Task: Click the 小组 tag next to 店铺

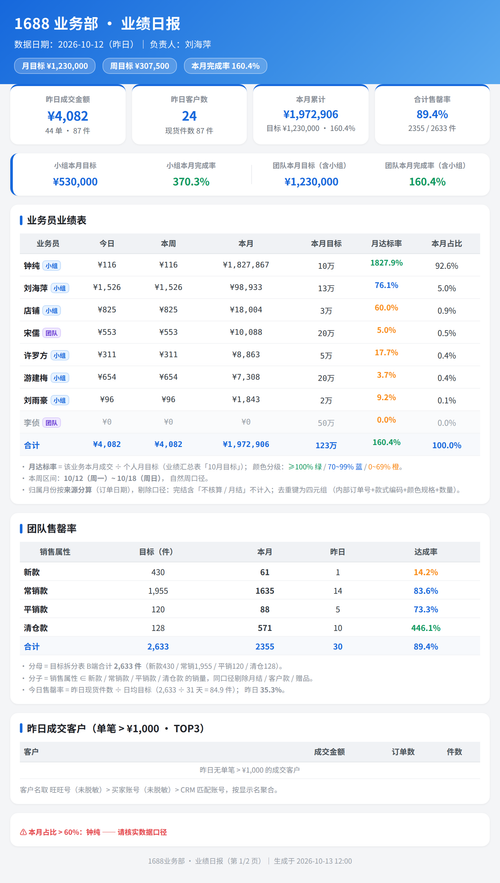Action: pos(51,311)
